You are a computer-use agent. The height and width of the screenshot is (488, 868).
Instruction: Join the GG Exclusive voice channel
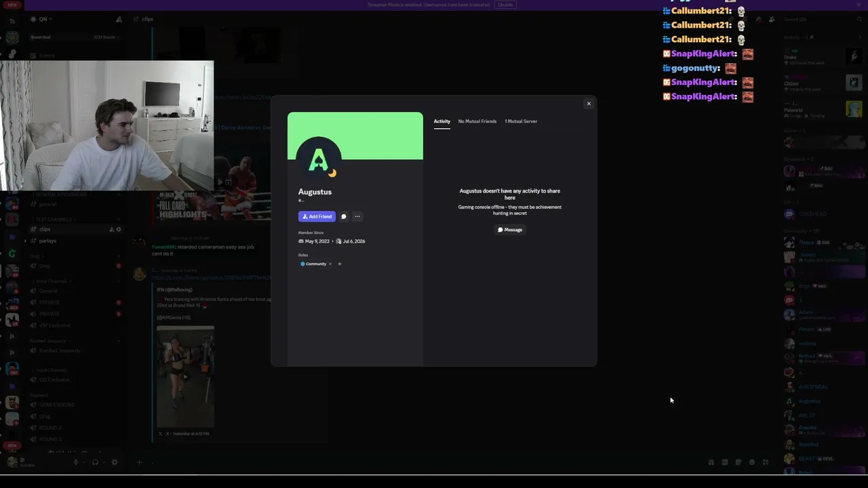(75, 380)
